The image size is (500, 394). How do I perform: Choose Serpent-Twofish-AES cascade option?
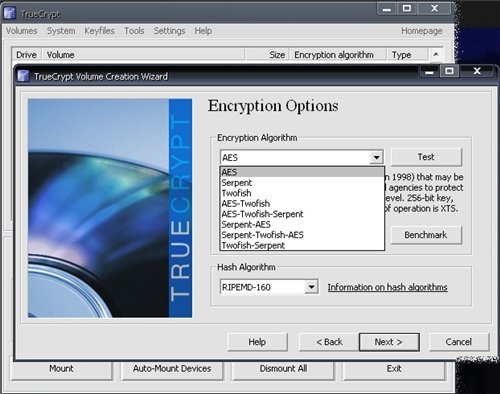click(302, 235)
